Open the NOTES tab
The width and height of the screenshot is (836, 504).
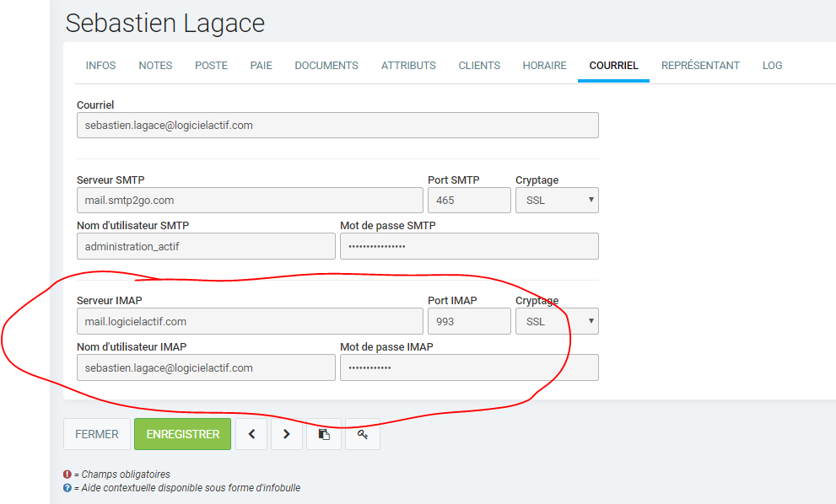pos(155,66)
